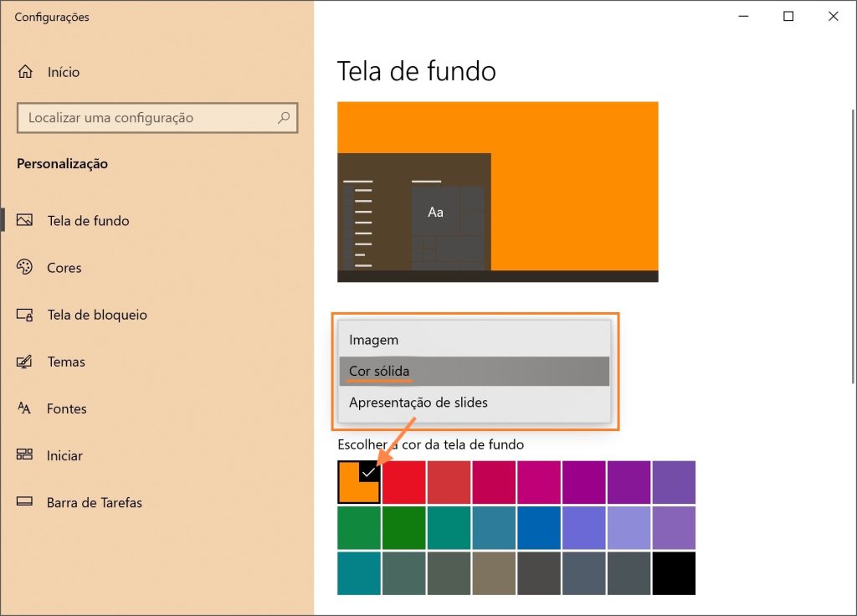This screenshot has height=616, width=857.
Task: Select the Cores palette icon
Action: 24,268
